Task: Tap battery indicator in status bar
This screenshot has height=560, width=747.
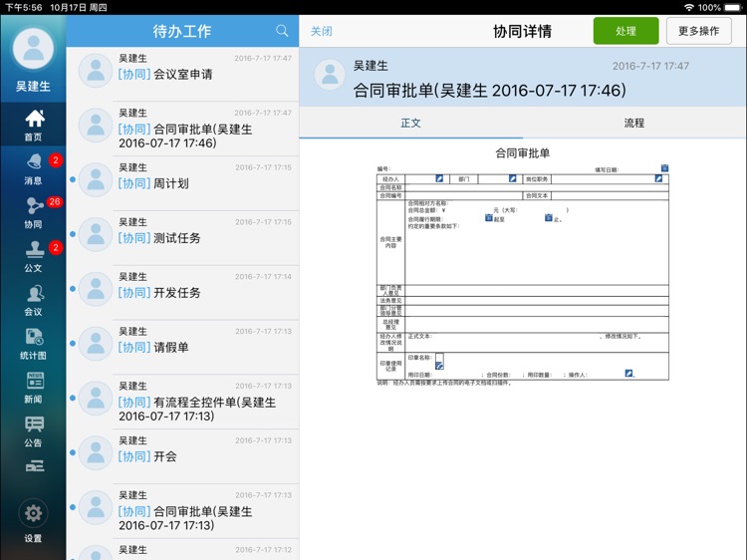Action: tap(733, 7)
